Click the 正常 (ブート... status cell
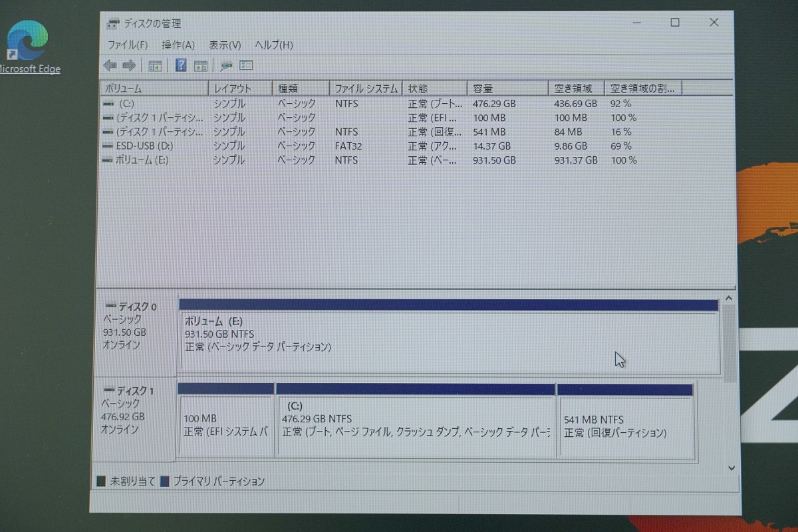798x532 pixels. 435,104
